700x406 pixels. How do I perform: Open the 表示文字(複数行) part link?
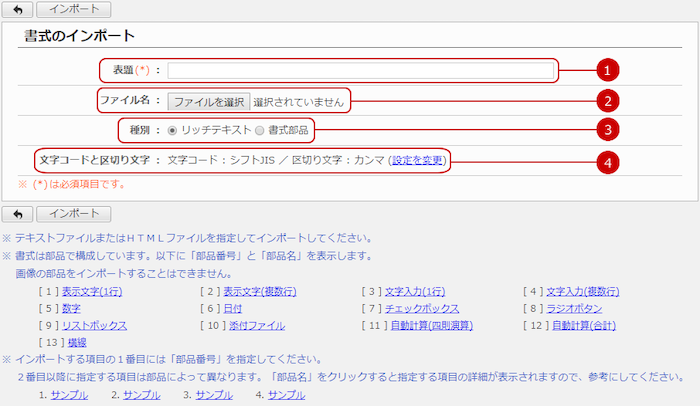coord(259,291)
